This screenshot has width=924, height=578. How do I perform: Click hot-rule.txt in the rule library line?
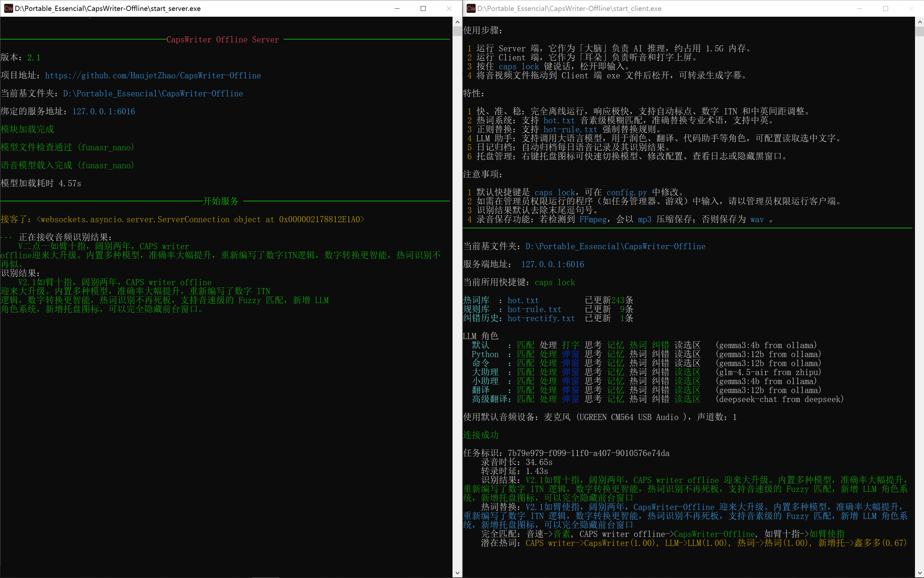(x=534, y=310)
